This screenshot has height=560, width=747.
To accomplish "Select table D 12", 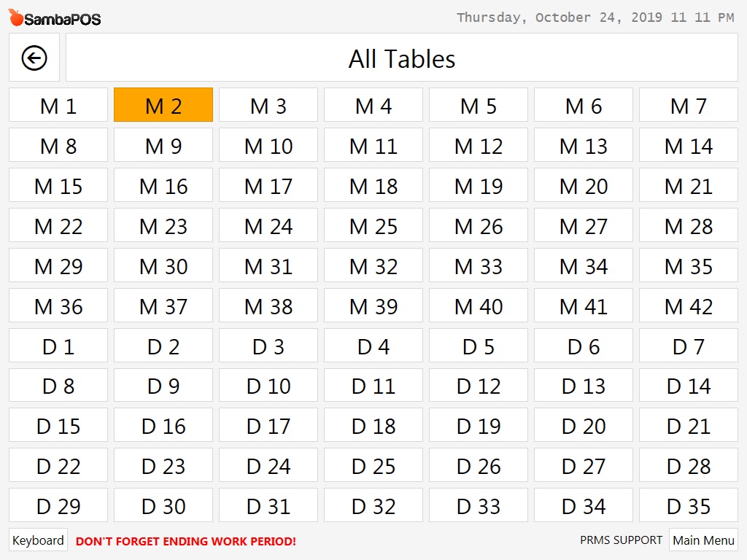I will [478, 386].
